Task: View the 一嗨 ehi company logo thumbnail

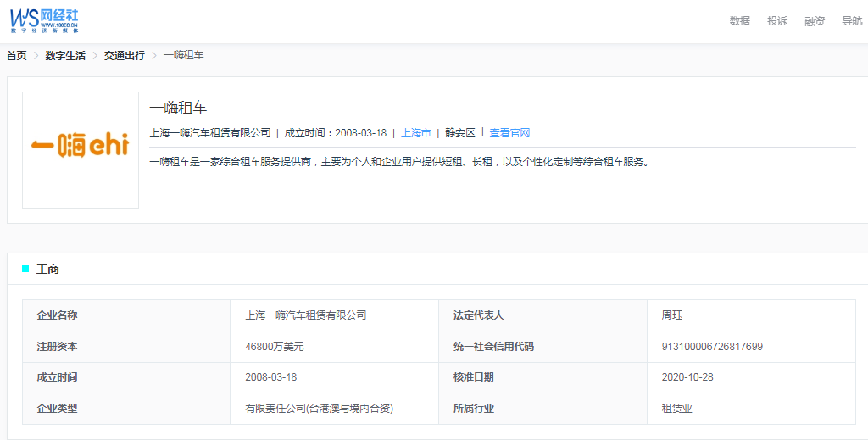Action: 81,150
